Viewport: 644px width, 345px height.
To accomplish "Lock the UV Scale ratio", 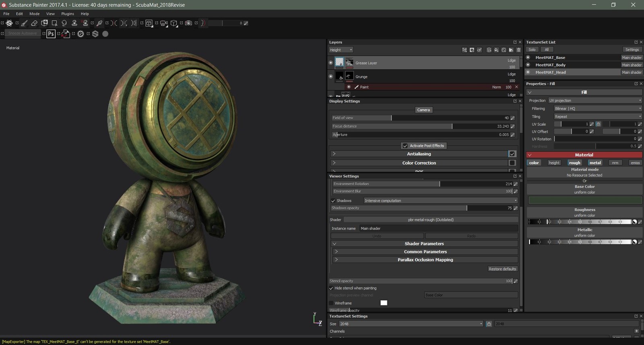I will pyautogui.click(x=598, y=124).
